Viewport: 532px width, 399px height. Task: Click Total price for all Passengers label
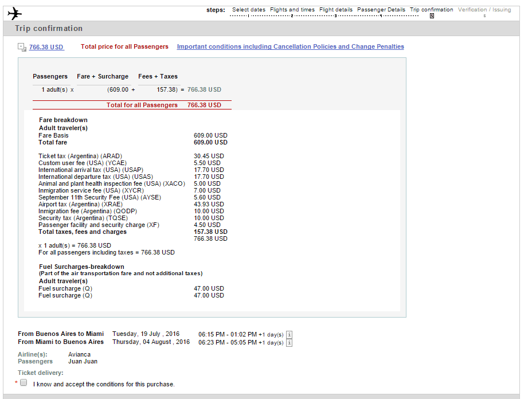[124, 46]
